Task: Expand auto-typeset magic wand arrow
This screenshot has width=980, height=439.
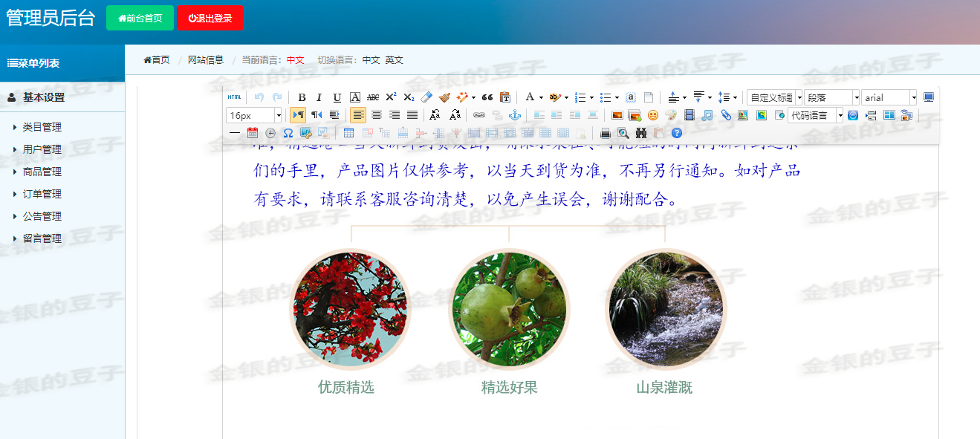Action: coord(474,97)
